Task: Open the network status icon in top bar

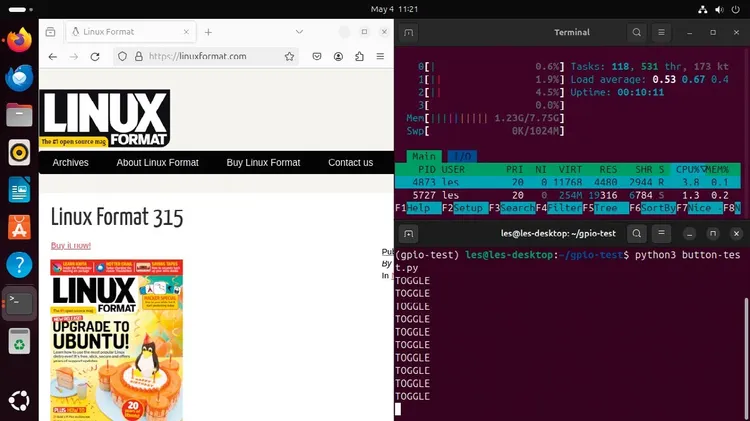Action: click(703, 9)
